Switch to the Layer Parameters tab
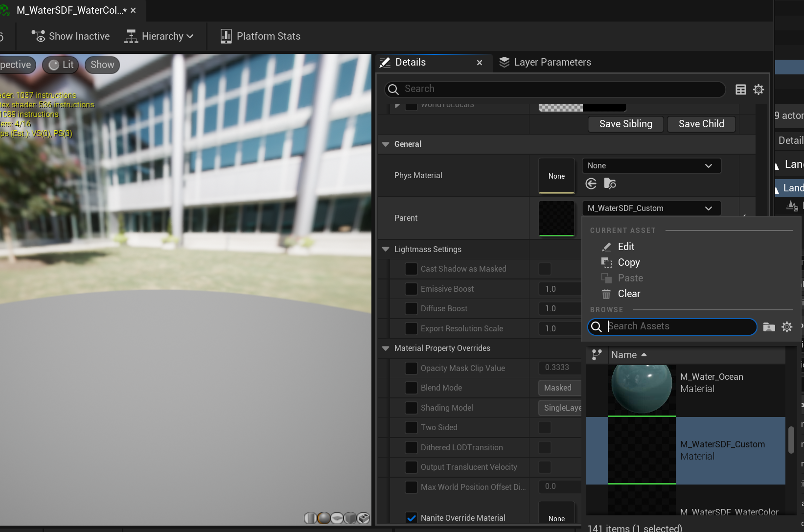The width and height of the screenshot is (804, 532). point(545,62)
